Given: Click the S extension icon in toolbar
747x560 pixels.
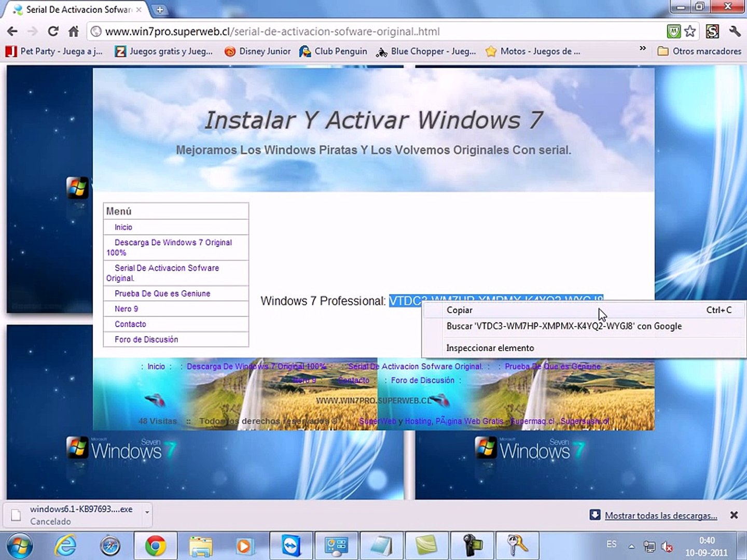Looking at the screenshot, I should tap(712, 32).
